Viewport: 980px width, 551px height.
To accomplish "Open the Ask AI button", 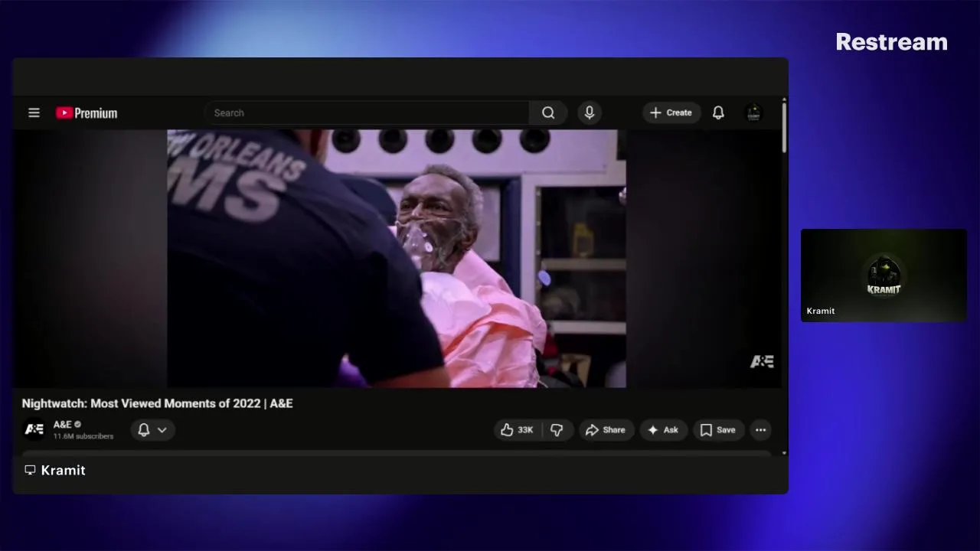I will (x=664, y=430).
